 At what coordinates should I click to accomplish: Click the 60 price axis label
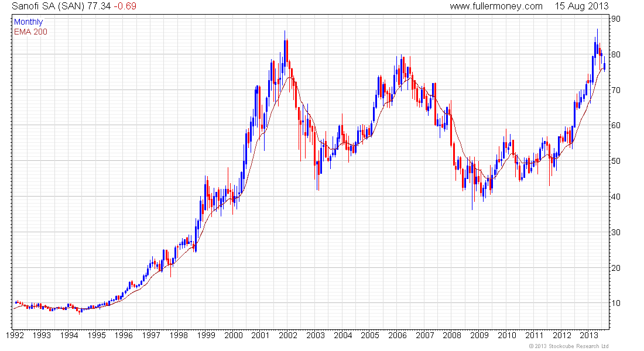click(616, 125)
